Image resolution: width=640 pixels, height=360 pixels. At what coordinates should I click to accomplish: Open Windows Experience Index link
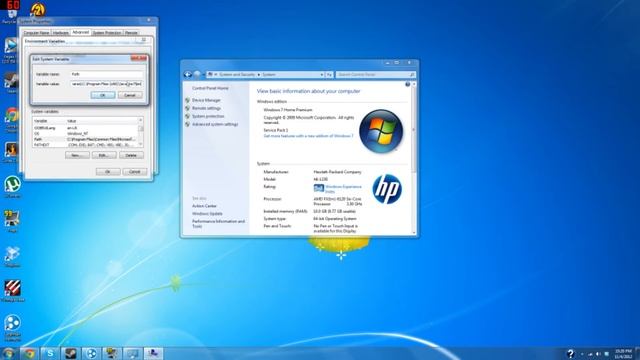[x=343, y=189]
